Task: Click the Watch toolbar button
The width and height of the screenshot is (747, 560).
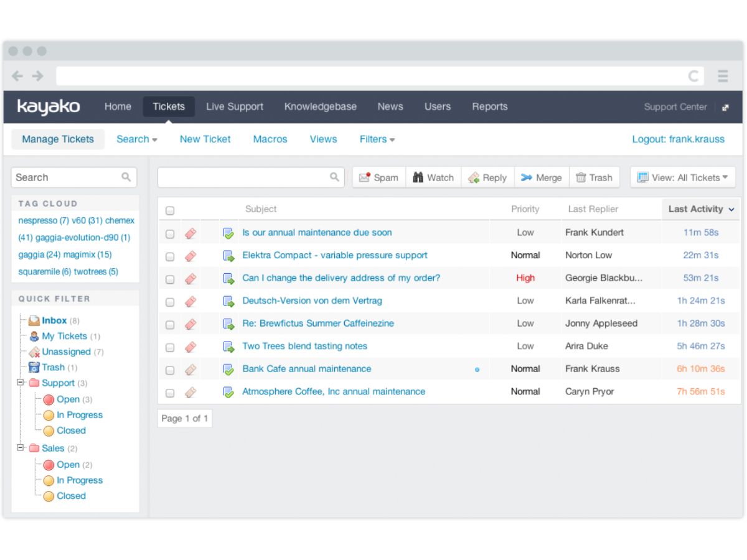Action: tap(433, 177)
